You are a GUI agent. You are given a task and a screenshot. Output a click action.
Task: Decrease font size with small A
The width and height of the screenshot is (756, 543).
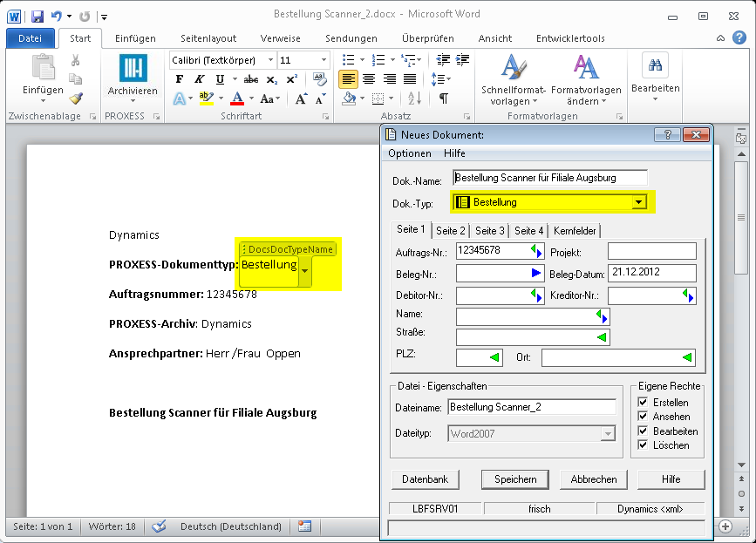tap(320, 99)
